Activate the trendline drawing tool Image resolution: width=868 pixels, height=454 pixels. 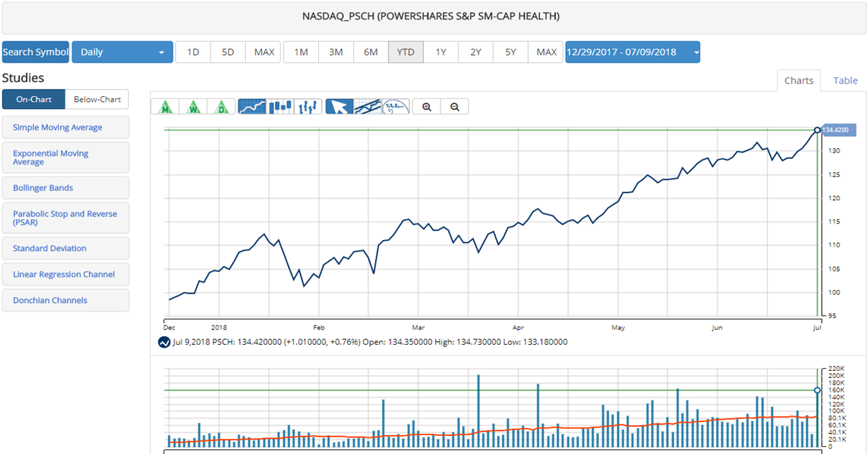click(x=367, y=106)
